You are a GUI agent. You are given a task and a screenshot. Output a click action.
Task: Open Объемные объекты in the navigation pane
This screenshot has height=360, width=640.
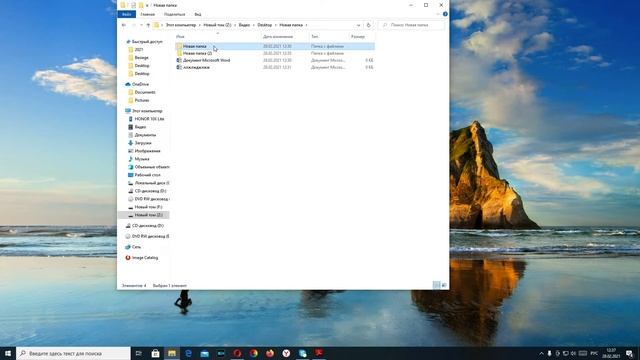coord(152,167)
